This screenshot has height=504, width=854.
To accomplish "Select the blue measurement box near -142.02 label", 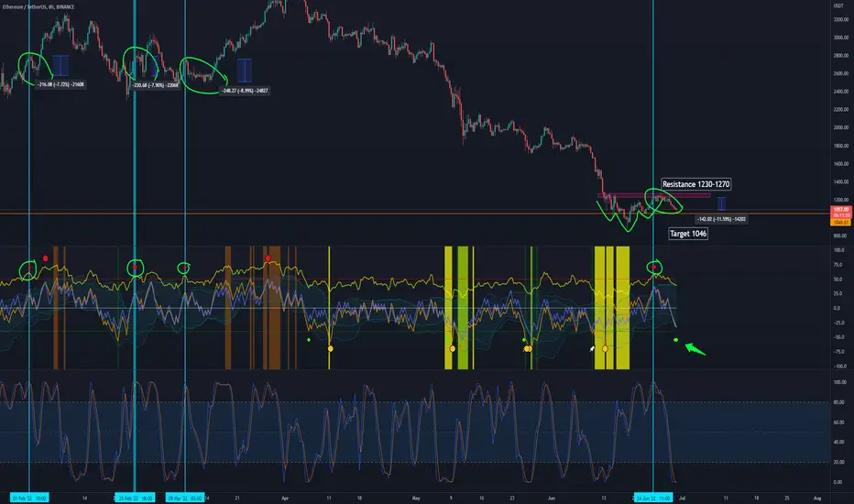I will [x=721, y=203].
